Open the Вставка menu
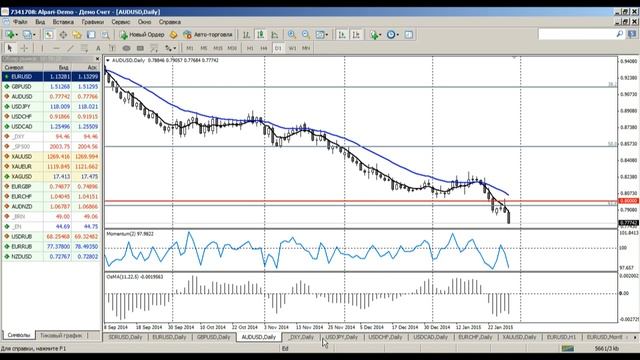 pos(63,22)
